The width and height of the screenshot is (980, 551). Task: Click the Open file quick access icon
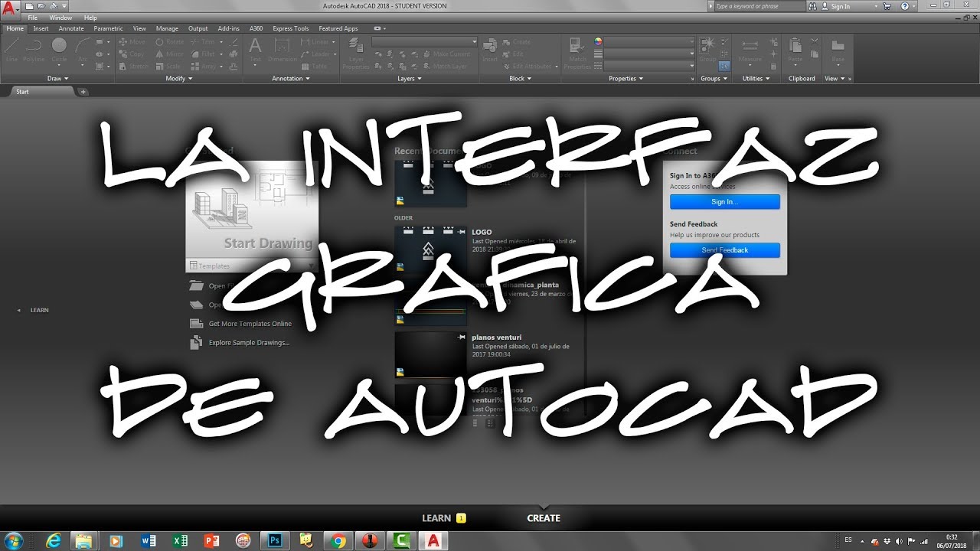(x=40, y=6)
